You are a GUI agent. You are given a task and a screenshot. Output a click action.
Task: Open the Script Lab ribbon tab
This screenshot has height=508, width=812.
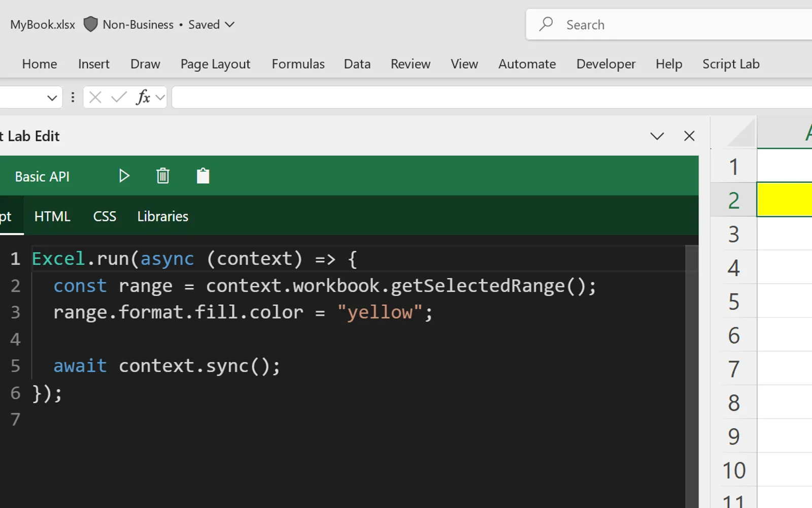[x=731, y=64]
